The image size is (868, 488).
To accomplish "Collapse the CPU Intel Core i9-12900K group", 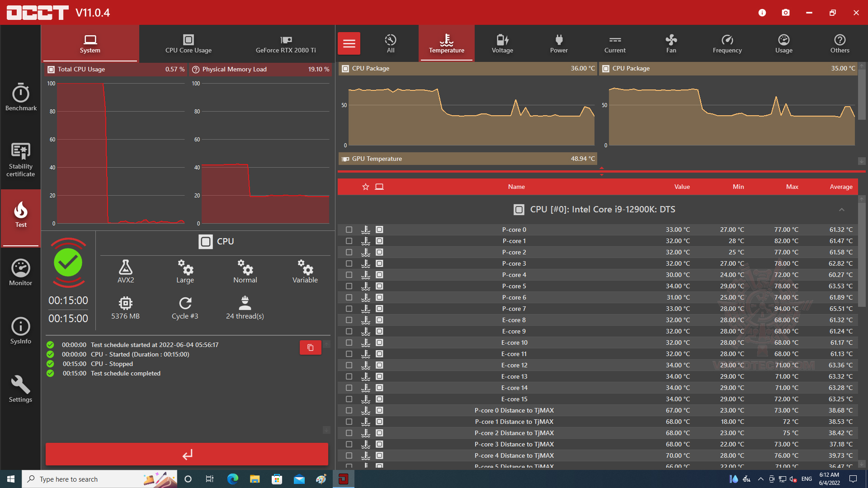I will coord(842,210).
